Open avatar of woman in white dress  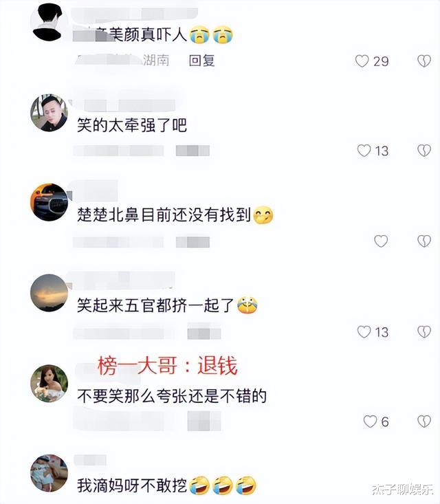tap(49, 383)
